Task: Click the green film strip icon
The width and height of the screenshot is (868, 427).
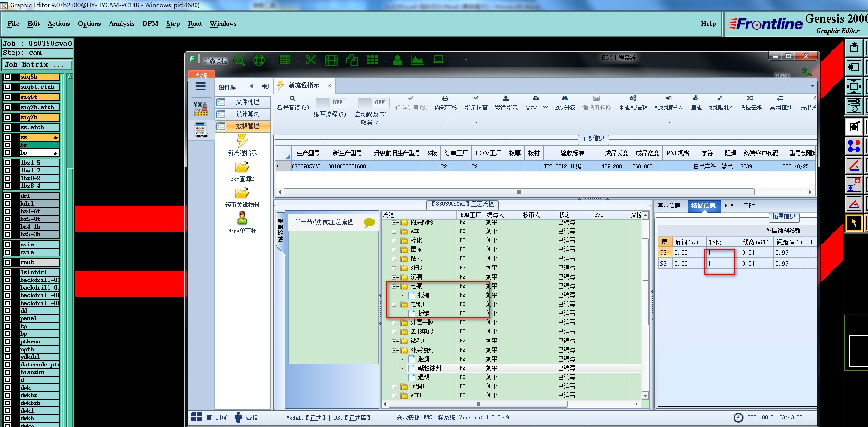Action: pos(331,61)
